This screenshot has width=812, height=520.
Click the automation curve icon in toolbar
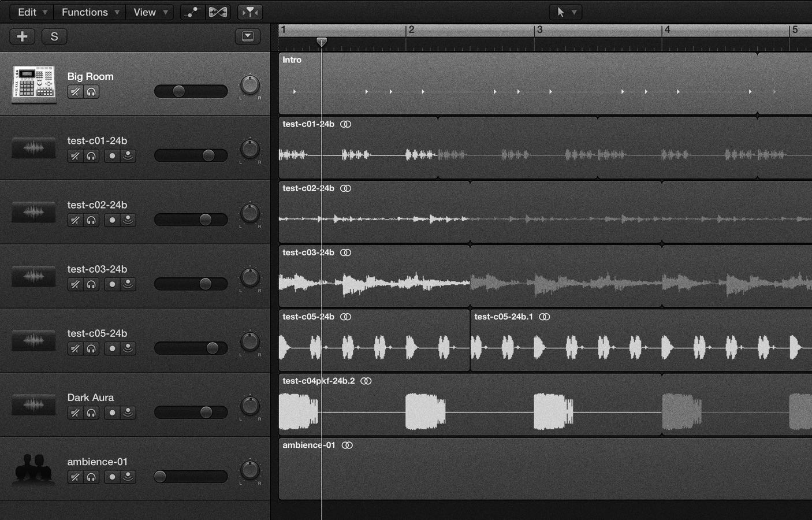pyautogui.click(x=192, y=12)
